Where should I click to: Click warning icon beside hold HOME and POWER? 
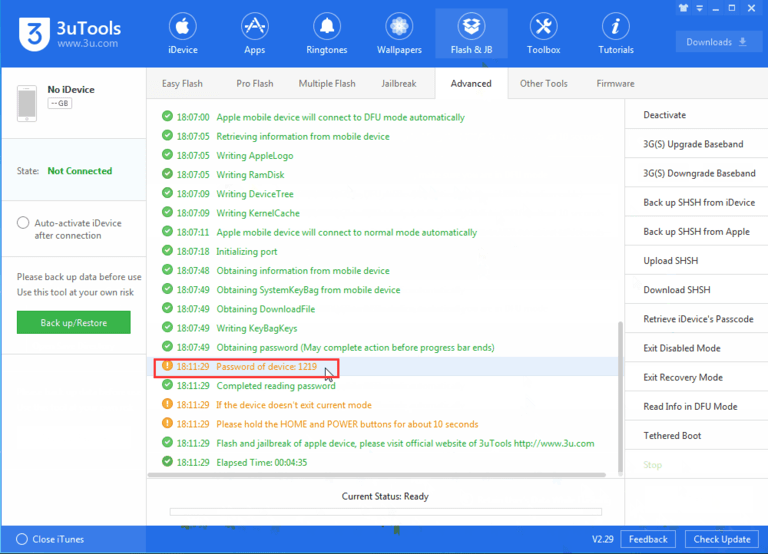coord(167,423)
